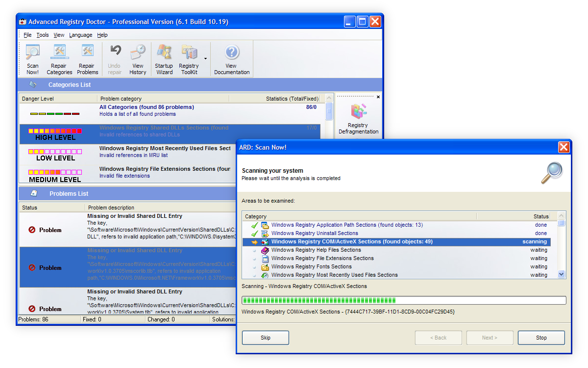Select Most Recently Used Files Sections scan row

(x=397, y=275)
